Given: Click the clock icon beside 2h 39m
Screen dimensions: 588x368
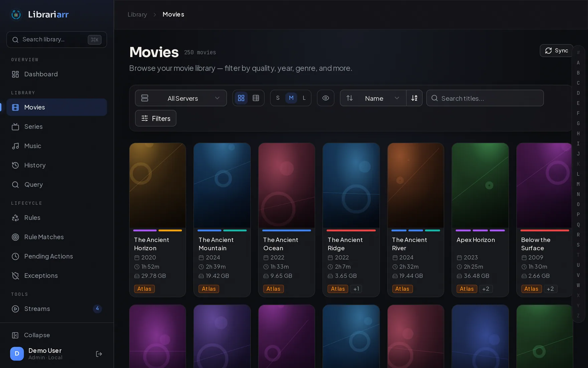Looking at the screenshot, I should tap(201, 267).
